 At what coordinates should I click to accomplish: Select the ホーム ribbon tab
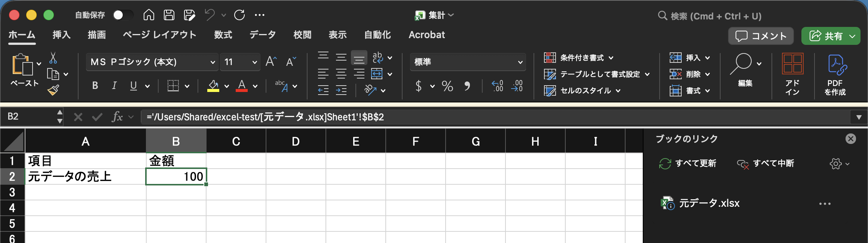[x=22, y=35]
